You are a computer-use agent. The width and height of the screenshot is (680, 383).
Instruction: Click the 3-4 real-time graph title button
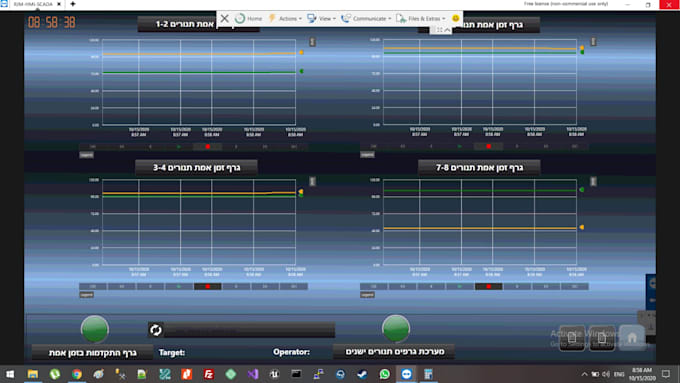(x=196, y=167)
